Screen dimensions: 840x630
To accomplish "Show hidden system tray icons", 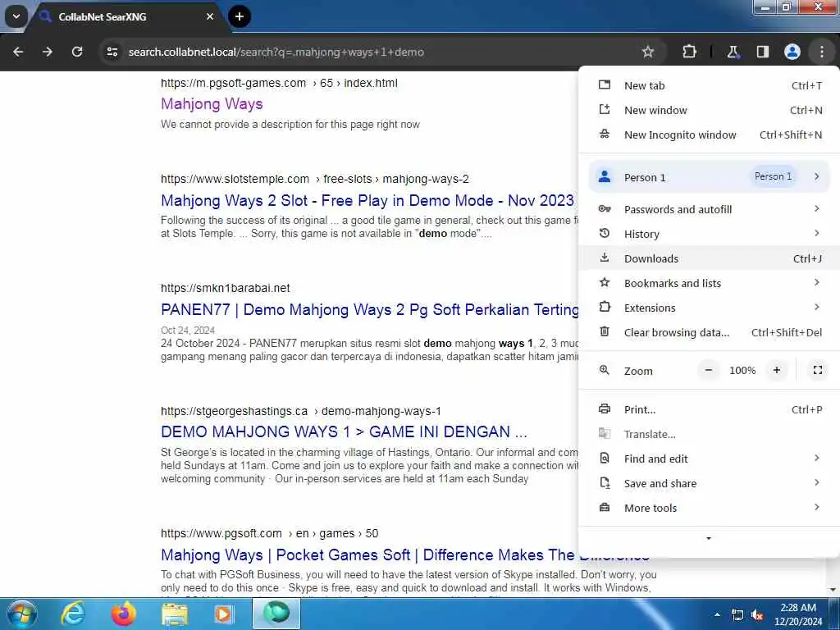I will pos(717,614).
